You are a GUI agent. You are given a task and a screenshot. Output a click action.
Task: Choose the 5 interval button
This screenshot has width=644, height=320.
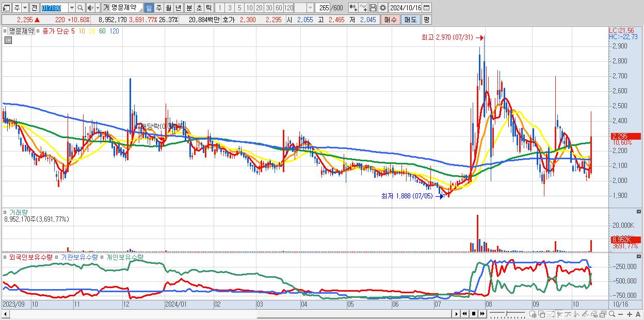click(239, 8)
